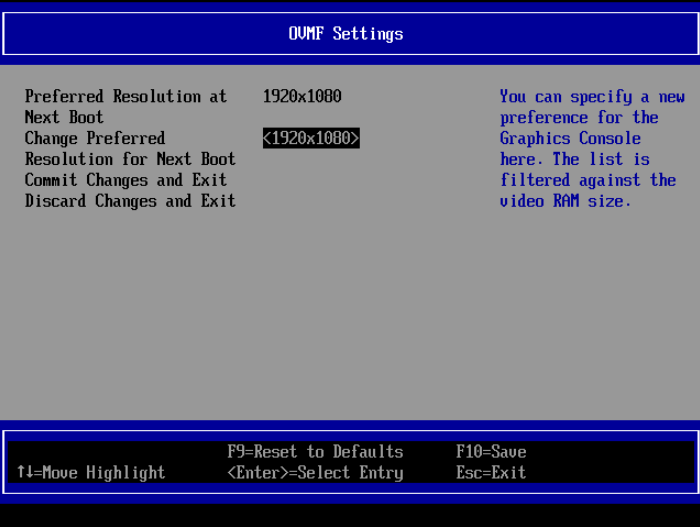The image size is (700, 527).
Task: Click the blue help text about Graphics Console
Action: (592, 148)
